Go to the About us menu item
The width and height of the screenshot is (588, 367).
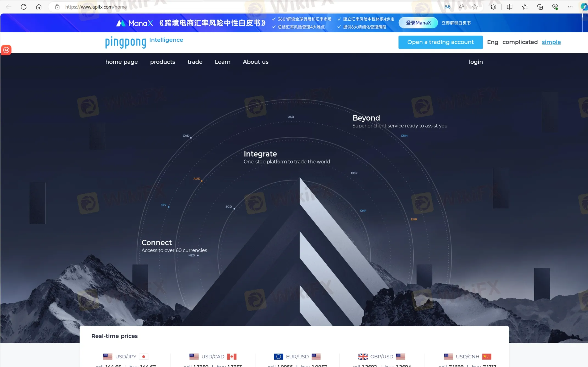pos(255,62)
